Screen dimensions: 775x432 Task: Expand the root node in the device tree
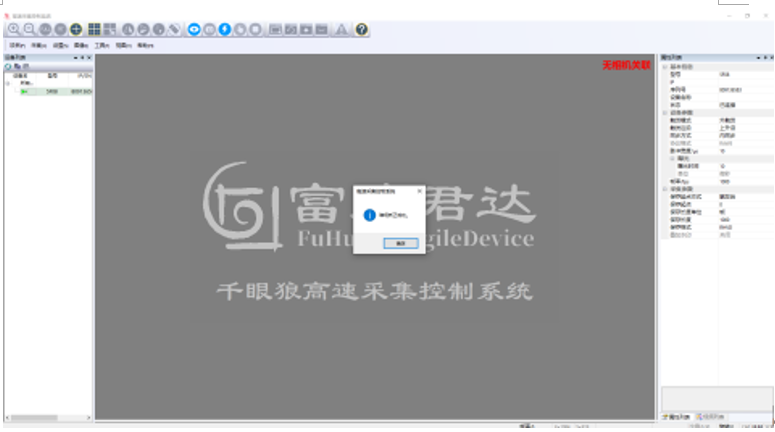pyautogui.click(x=8, y=83)
